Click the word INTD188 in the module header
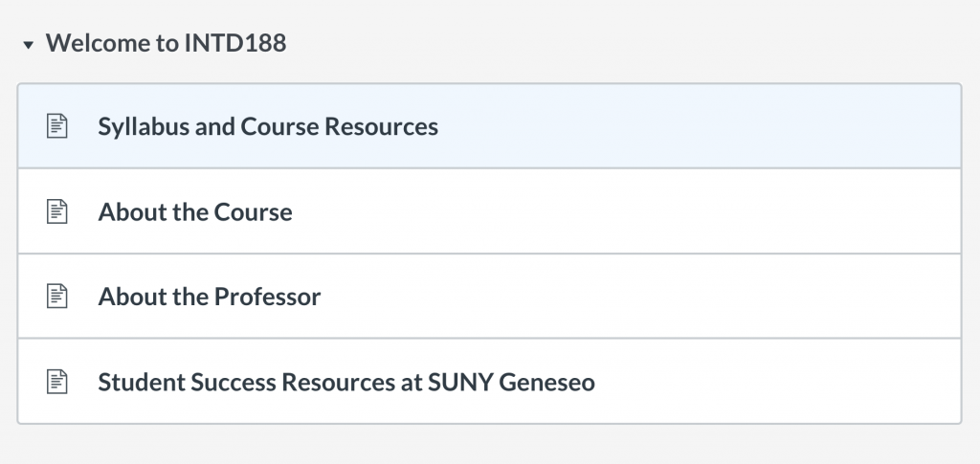The image size is (980, 464). [235, 43]
